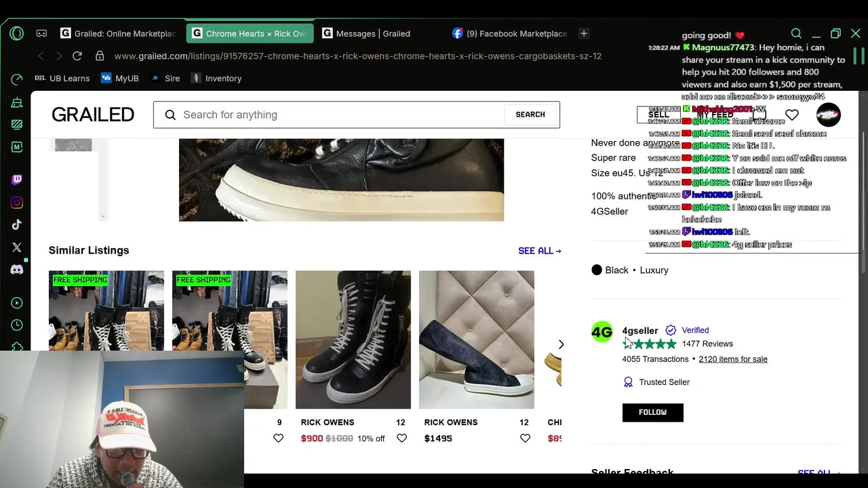Image resolution: width=868 pixels, height=488 pixels.
Task: Open the profile avatar in Grailed header
Action: (829, 115)
